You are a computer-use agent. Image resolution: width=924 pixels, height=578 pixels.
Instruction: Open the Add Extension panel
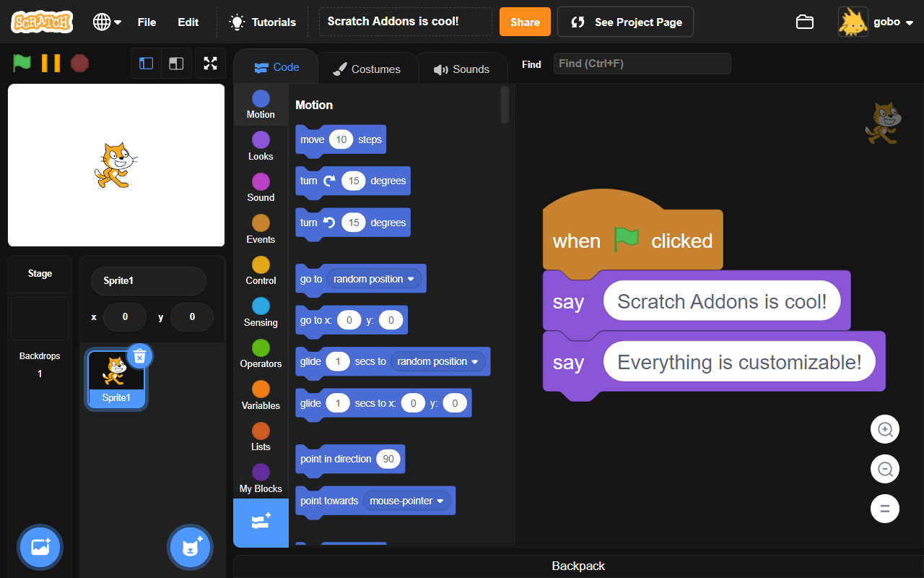pyautogui.click(x=261, y=523)
